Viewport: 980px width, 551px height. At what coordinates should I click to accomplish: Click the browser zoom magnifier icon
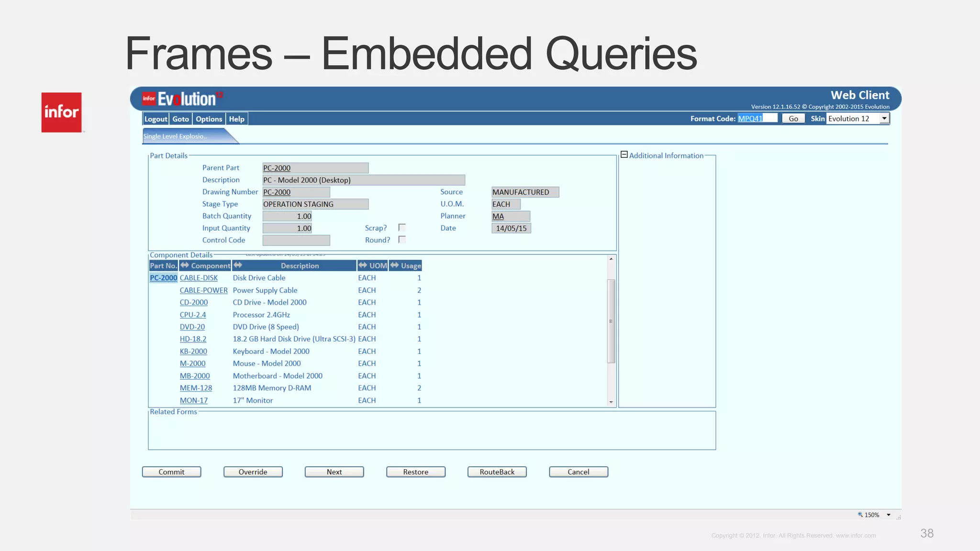pyautogui.click(x=860, y=515)
